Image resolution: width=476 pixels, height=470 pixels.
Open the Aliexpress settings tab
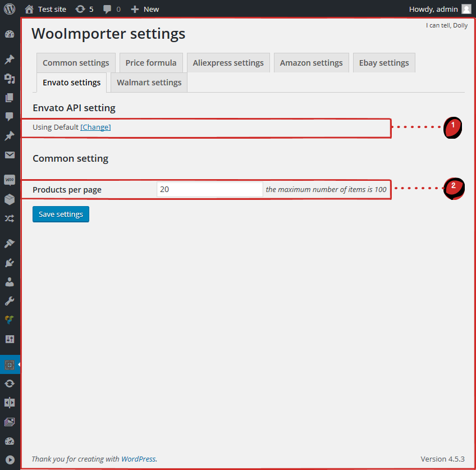pos(228,63)
